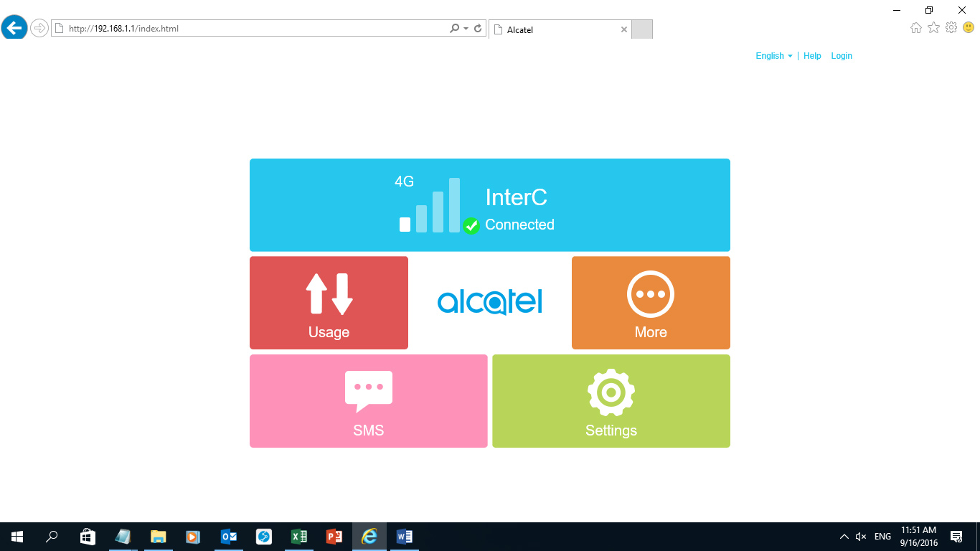The image size is (980, 551).
Task: Click the browser Home icon
Action: (x=916, y=28)
